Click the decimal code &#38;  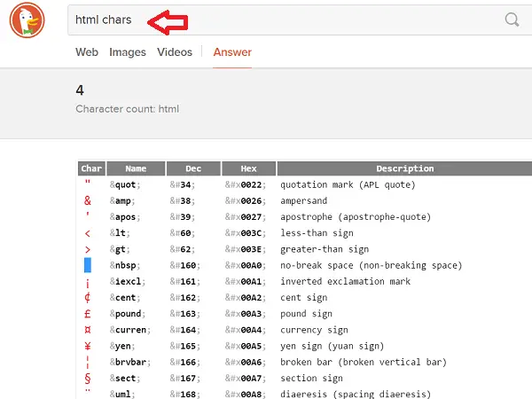pos(183,201)
